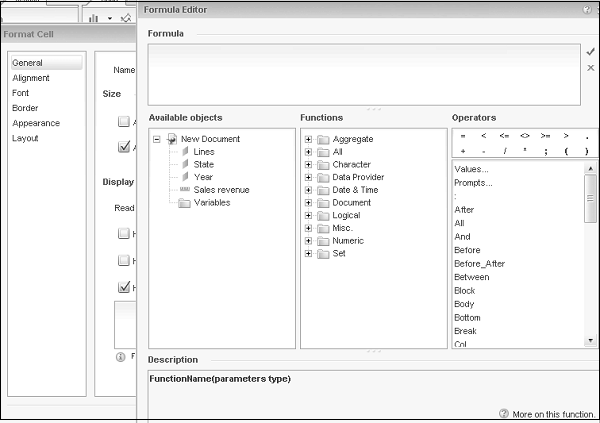Select the Sales revenue measure object
600x423 pixels.
point(221,189)
